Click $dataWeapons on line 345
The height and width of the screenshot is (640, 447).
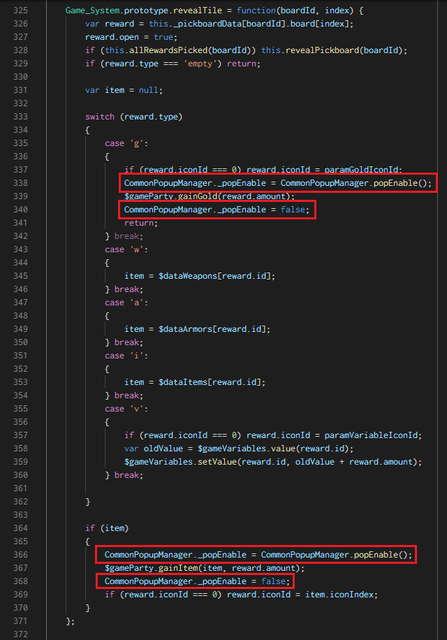coord(188,276)
